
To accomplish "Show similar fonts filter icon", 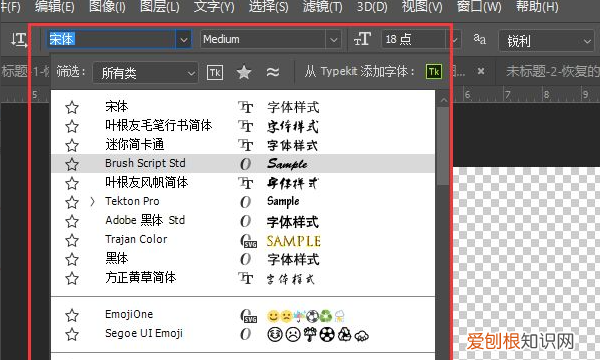I will click(272, 72).
